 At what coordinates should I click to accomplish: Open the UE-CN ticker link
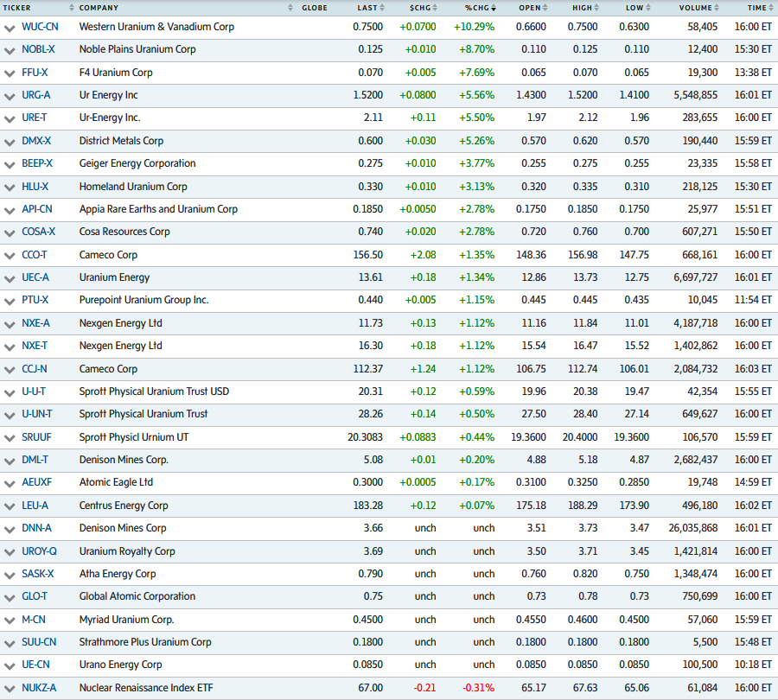(x=35, y=665)
